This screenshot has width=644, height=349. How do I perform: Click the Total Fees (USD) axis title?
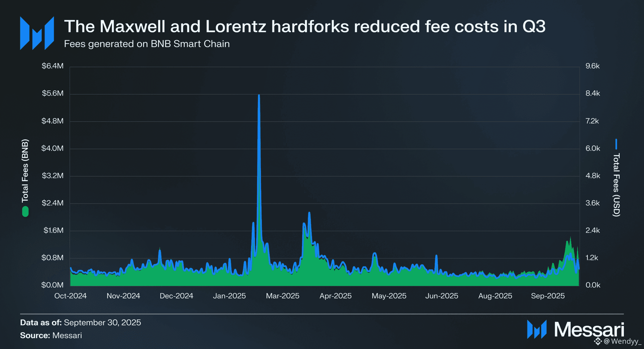[x=616, y=185]
